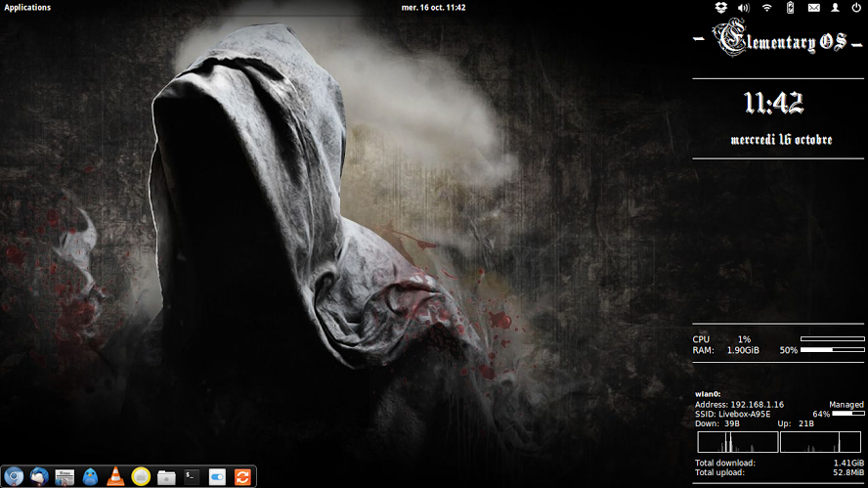
Task: Open the user account indicator
Action: [x=835, y=8]
